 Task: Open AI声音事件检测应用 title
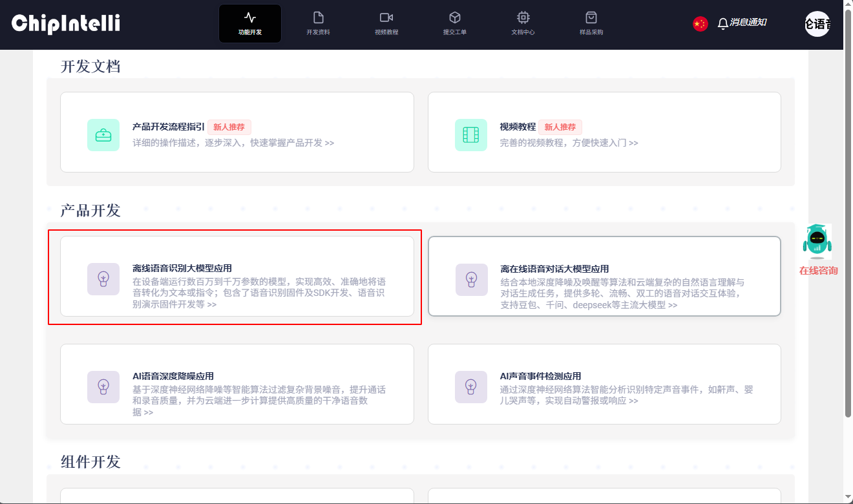click(540, 376)
